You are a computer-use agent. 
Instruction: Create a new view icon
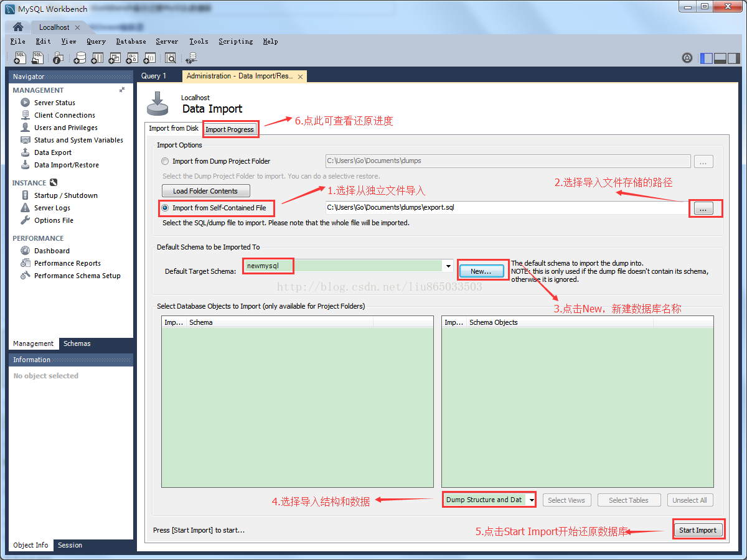pyautogui.click(x=115, y=58)
